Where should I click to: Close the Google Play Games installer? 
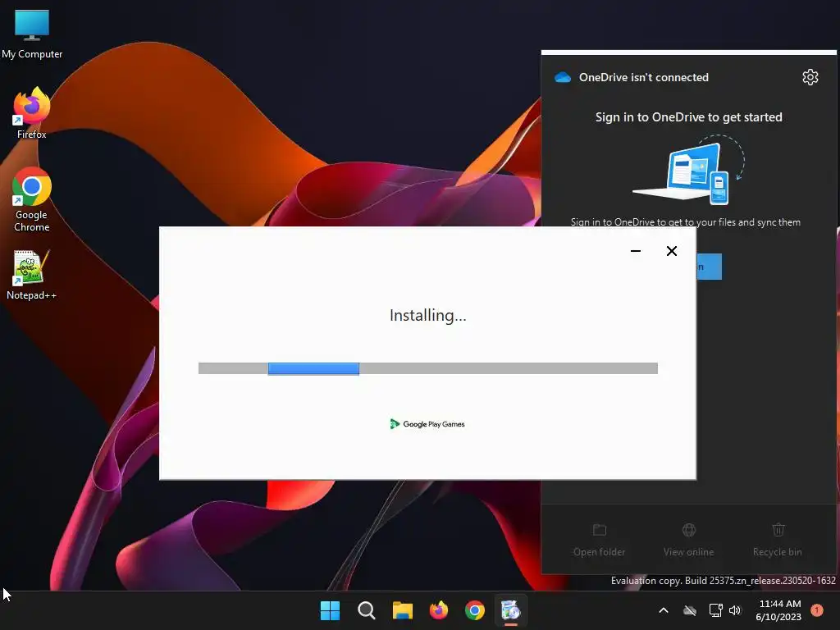671,251
